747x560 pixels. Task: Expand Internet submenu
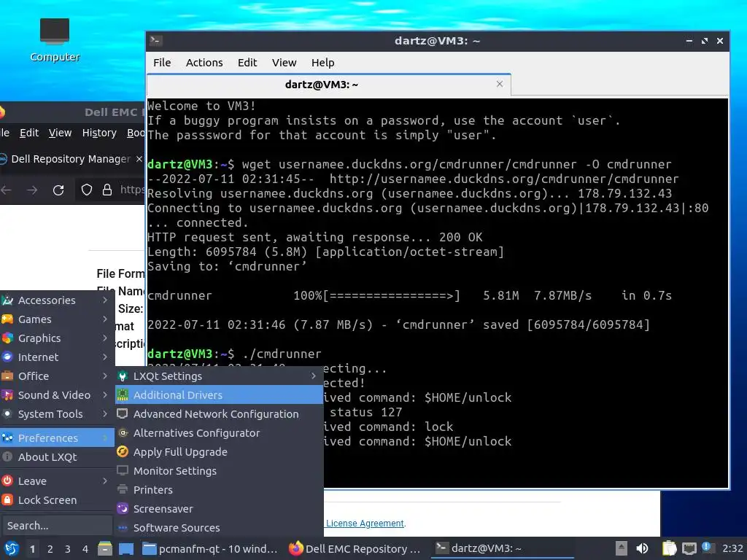[57, 357]
